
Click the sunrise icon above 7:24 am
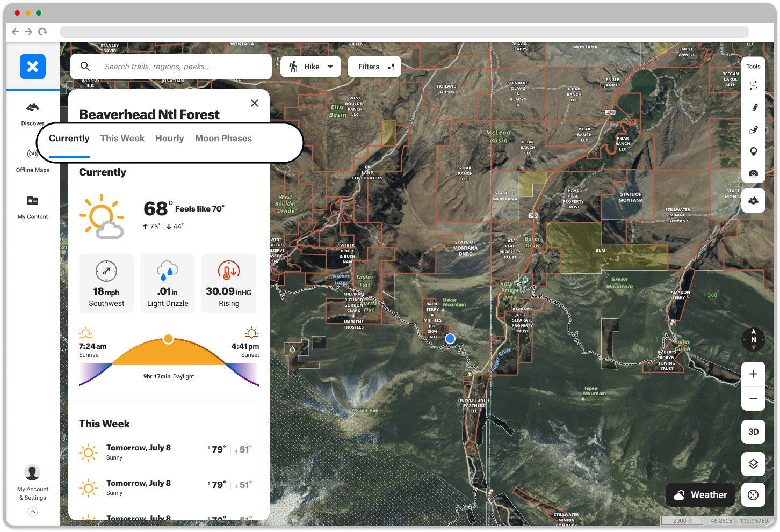pyautogui.click(x=85, y=333)
